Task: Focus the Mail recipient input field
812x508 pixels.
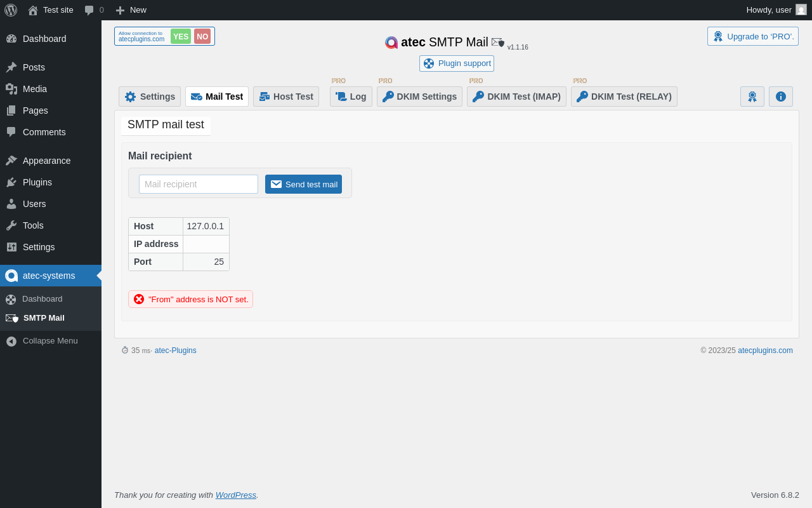Action: tap(199, 184)
